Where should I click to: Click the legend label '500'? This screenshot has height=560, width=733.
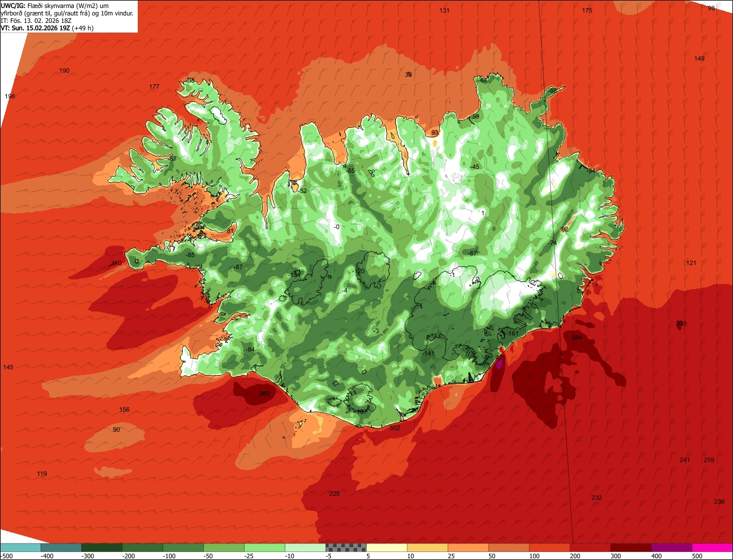pyautogui.click(x=697, y=556)
